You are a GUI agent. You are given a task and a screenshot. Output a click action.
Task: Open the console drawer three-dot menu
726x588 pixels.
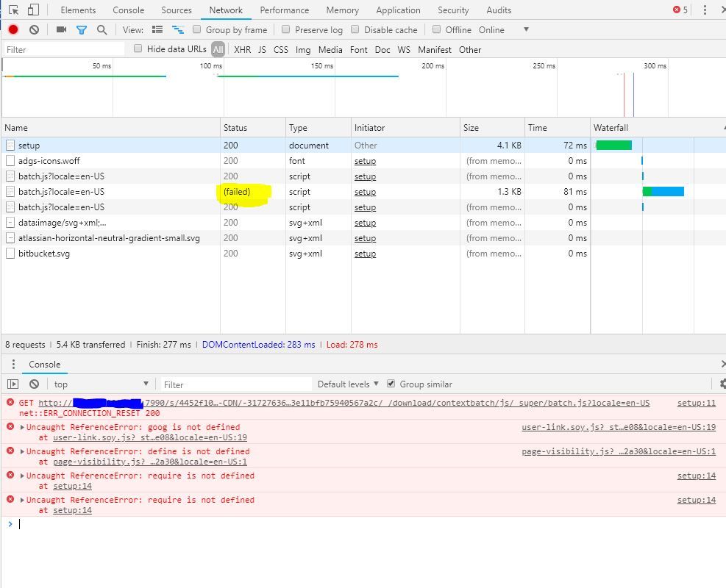coord(13,364)
